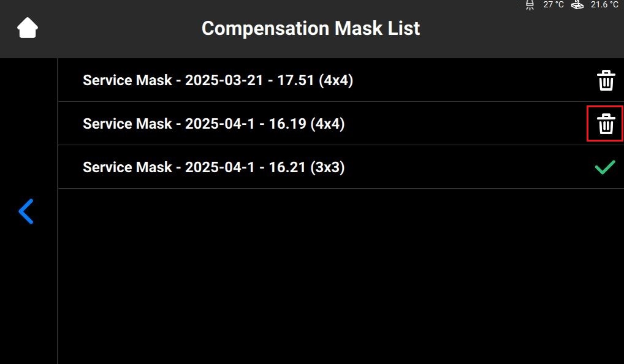Click the 21.6 °C bed temperature reading
Screen dimensions: 624x364
(x=604, y=5)
